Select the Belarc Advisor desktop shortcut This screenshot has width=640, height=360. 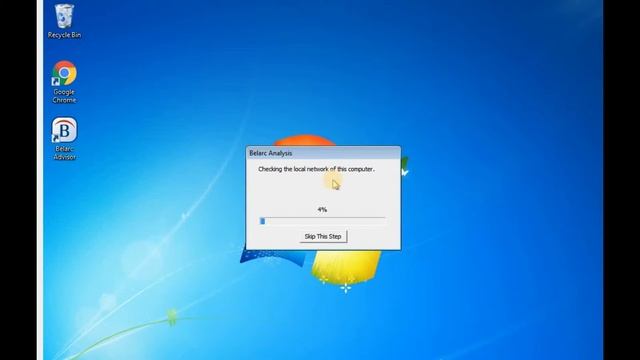64,139
